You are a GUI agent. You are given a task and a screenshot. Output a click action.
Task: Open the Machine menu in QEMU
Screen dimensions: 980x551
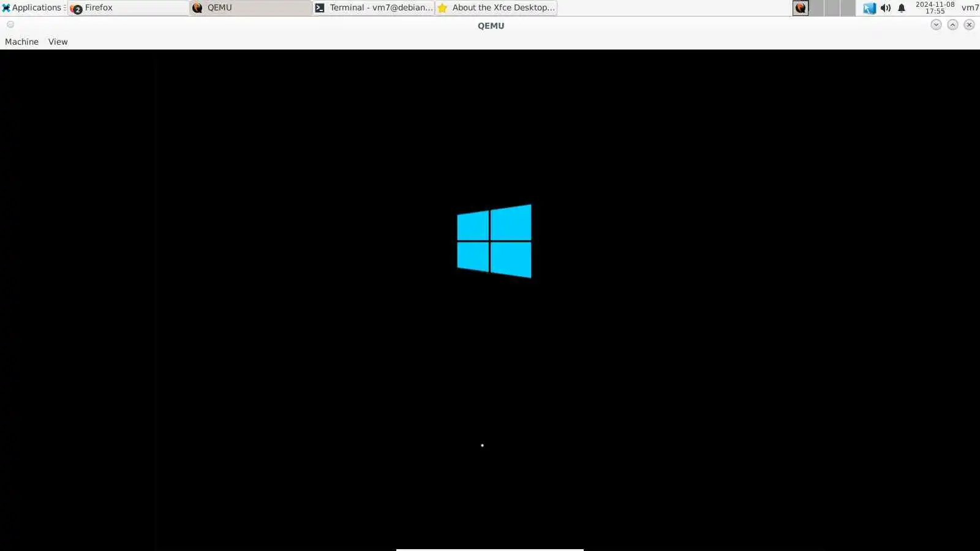[x=21, y=42]
